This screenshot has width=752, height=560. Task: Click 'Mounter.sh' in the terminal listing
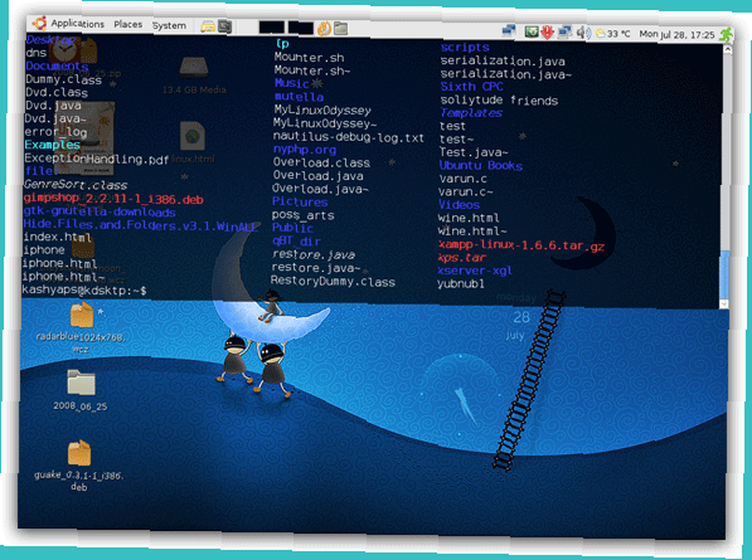pyautogui.click(x=309, y=58)
